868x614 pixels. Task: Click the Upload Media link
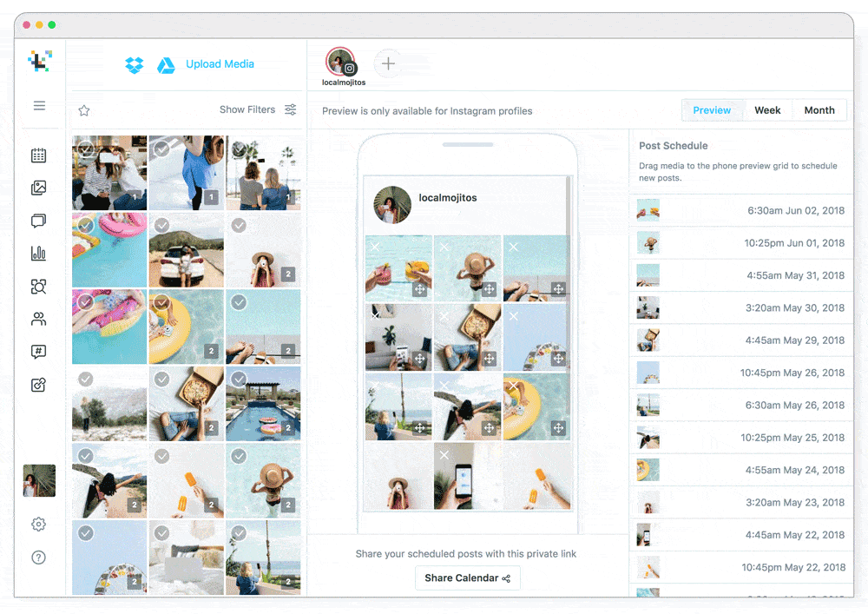click(x=220, y=64)
